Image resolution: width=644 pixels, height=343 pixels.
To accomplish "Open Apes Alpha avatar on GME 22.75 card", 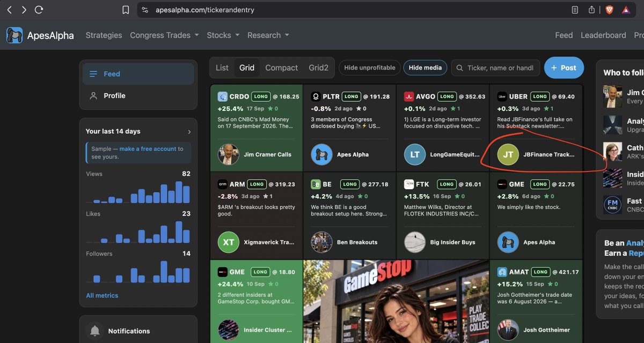I will 508,242.
